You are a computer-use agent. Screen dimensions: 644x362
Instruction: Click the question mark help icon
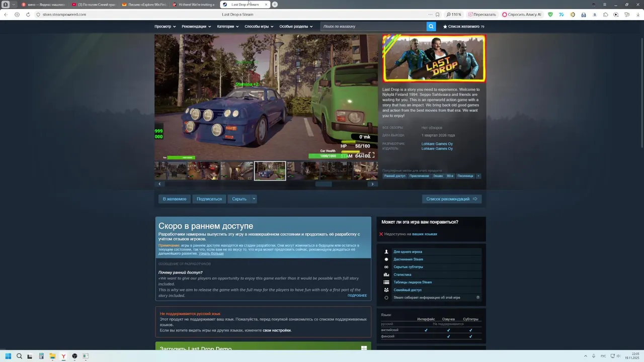(478, 298)
